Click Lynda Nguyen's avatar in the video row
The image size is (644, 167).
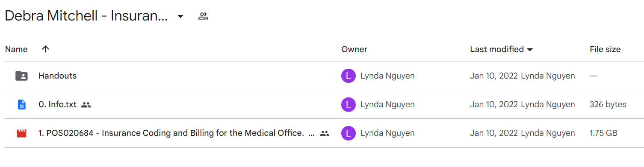click(349, 133)
